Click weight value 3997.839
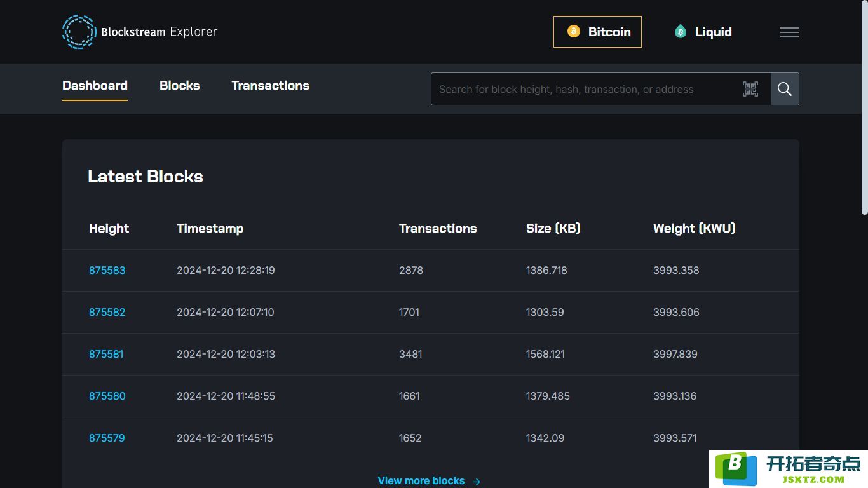868x488 pixels. [675, 354]
